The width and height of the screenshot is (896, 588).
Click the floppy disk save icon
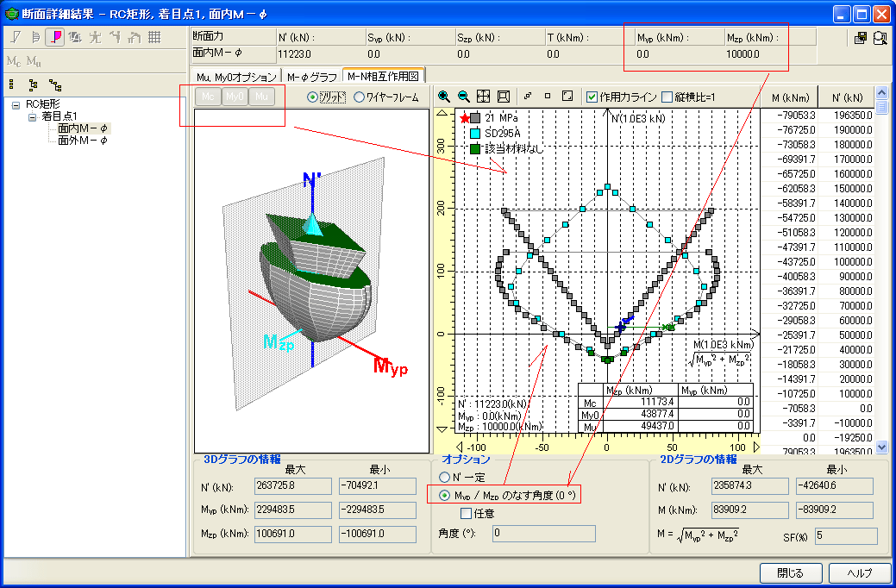coord(861,38)
